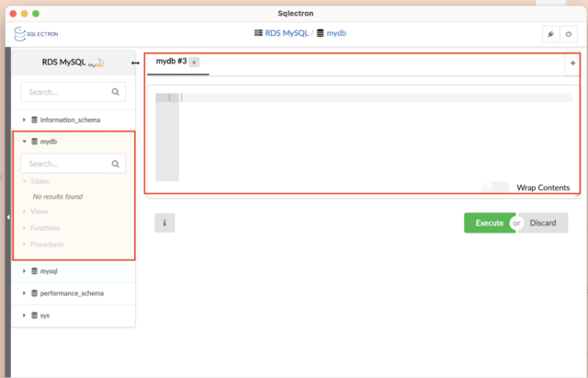Viewport: 588px width, 378px height.
Task: Collapse the mydb database
Action: click(x=24, y=142)
